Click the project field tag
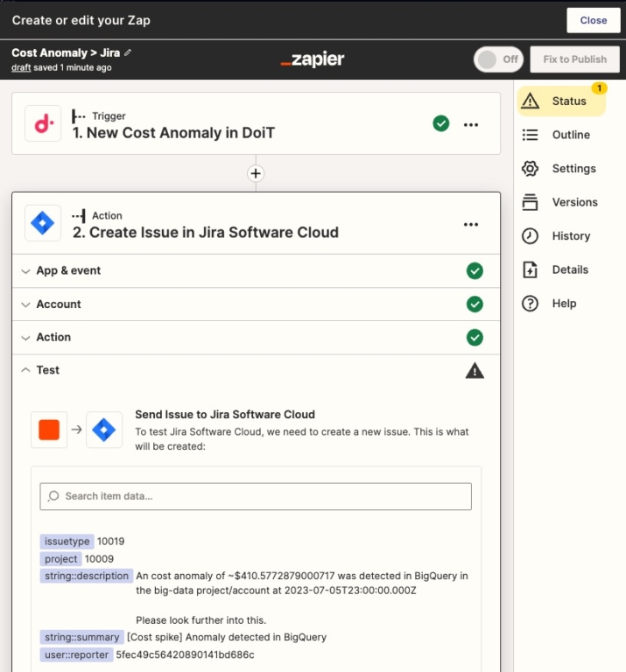This screenshot has width=626, height=672. (61, 559)
